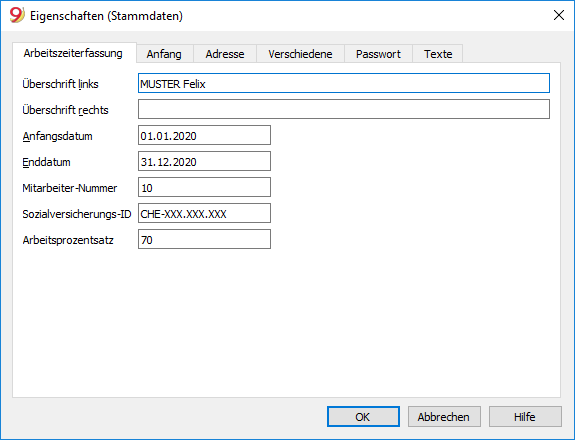Click the Enddatum field showing 31.12.2020

tap(204, 161)
